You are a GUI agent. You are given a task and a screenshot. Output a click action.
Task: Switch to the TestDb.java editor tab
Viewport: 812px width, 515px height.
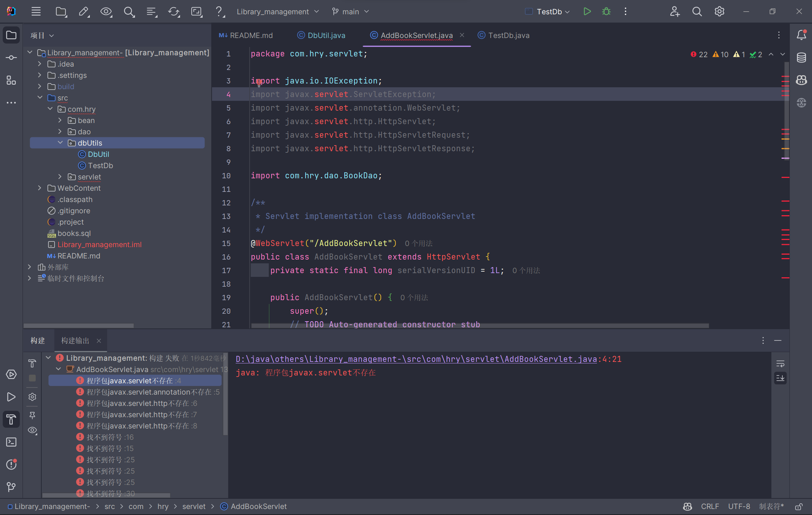(x=508, y=35)
